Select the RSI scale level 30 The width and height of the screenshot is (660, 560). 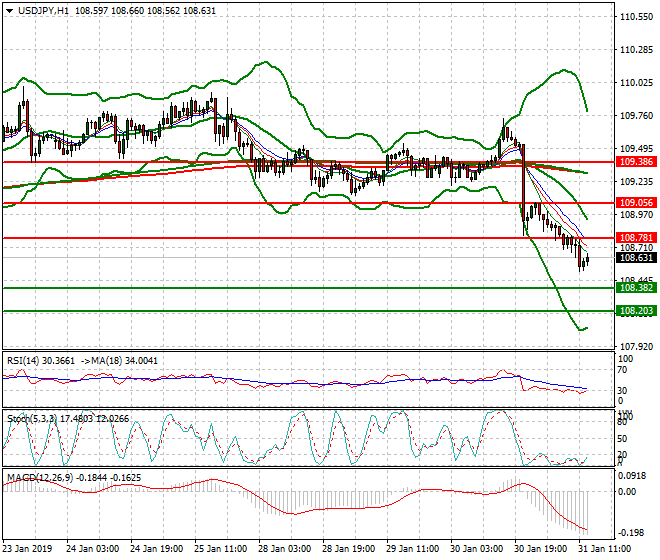[622, 391]
